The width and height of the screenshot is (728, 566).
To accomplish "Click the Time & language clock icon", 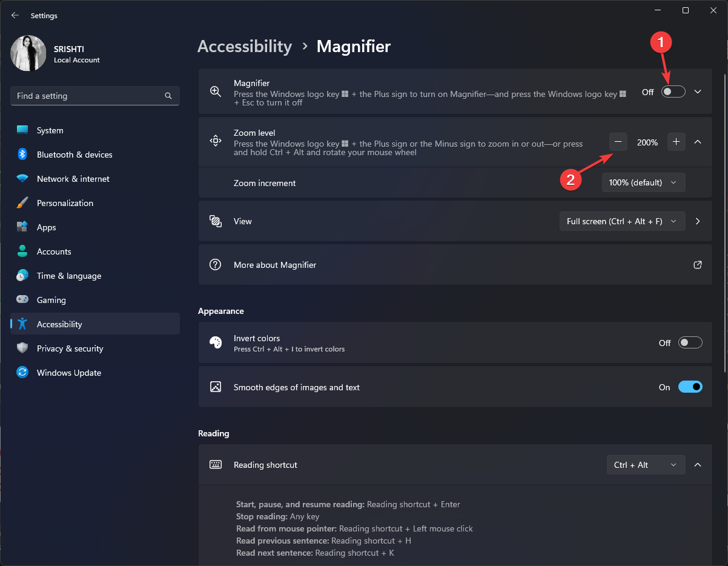I will 22,276.
